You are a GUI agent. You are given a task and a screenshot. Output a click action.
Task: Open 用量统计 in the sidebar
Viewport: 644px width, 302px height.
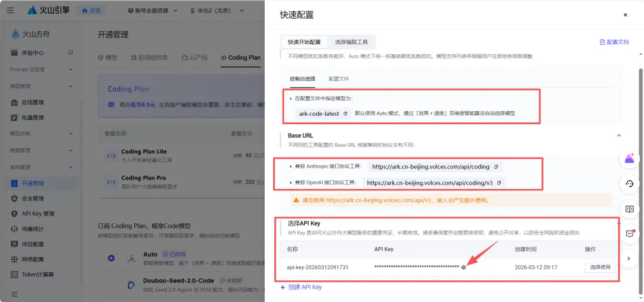coord(33,229)
